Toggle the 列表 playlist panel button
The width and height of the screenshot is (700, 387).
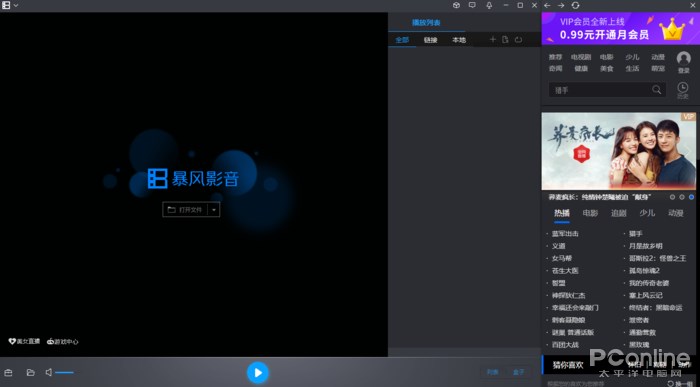[492, 372]
